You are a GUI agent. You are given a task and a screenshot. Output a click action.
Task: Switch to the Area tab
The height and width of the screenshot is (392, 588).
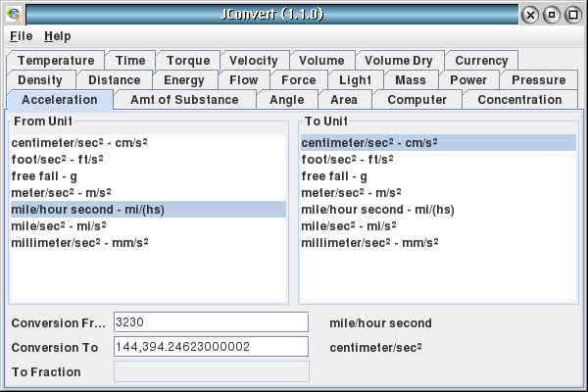tap(344, 100)
